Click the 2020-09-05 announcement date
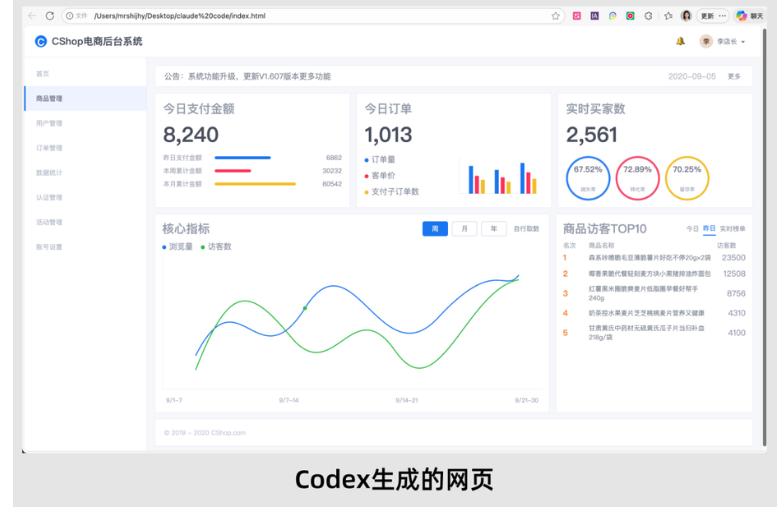 (x=692, y=76)
